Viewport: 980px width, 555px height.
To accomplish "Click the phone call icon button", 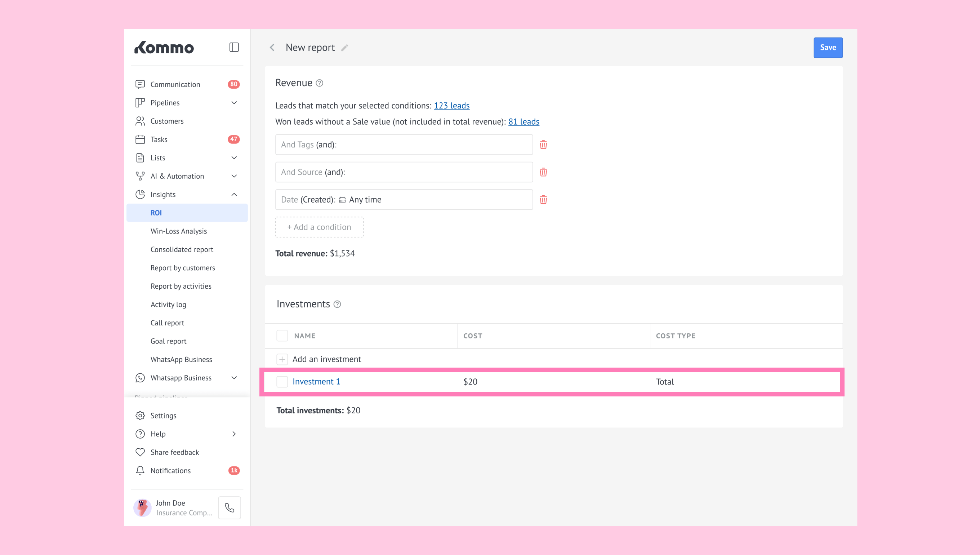I will [230, 508].
